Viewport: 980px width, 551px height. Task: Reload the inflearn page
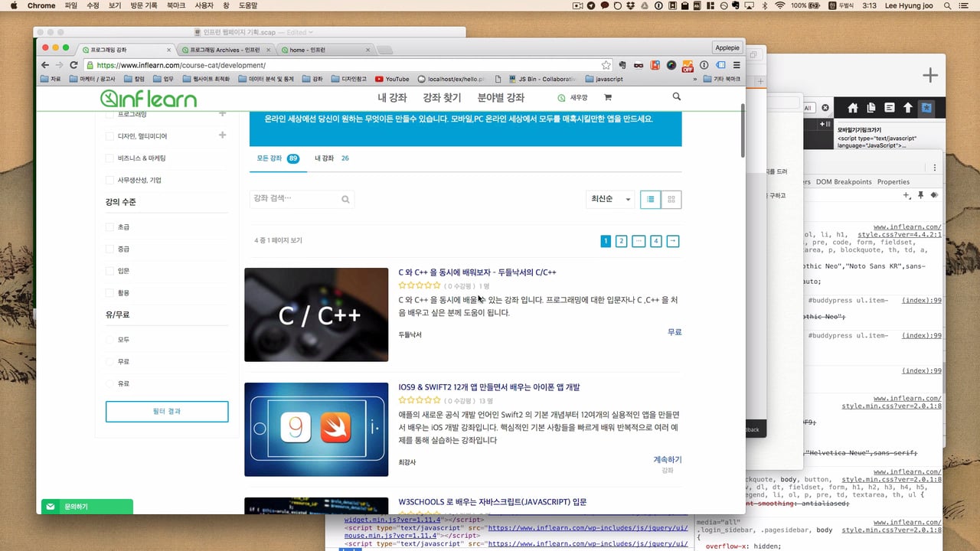(x=73, y=65)
